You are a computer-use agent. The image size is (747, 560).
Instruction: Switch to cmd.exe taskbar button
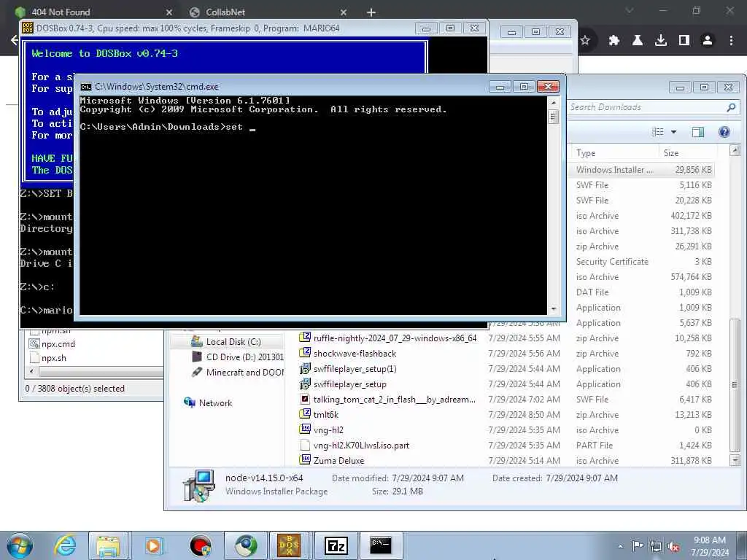coord(381,545)
